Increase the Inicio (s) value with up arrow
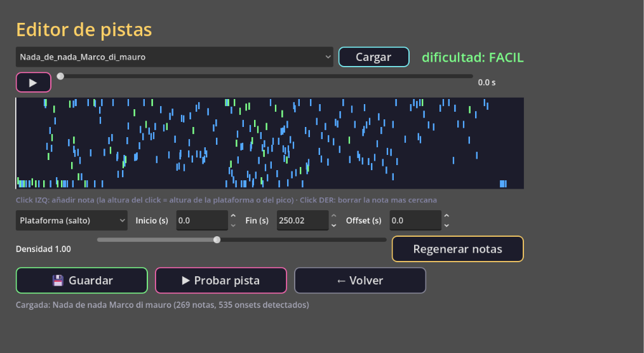644x353 pixels. [x=233, y=216]
